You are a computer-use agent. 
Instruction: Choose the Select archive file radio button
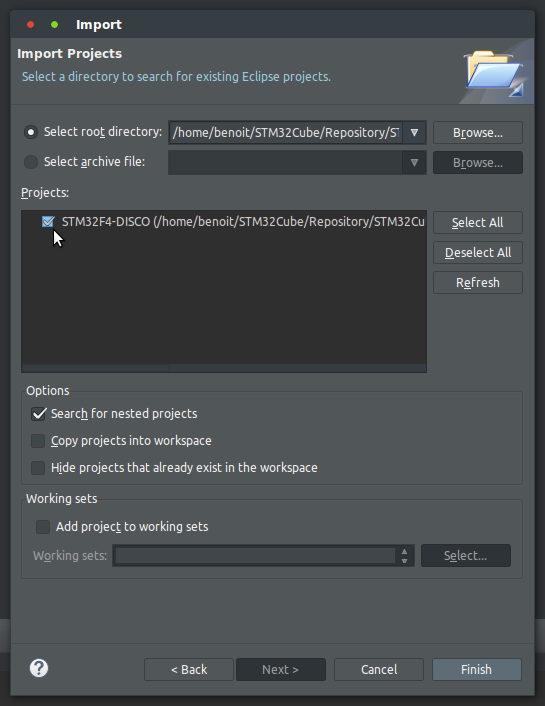click(x=31, y=162)
